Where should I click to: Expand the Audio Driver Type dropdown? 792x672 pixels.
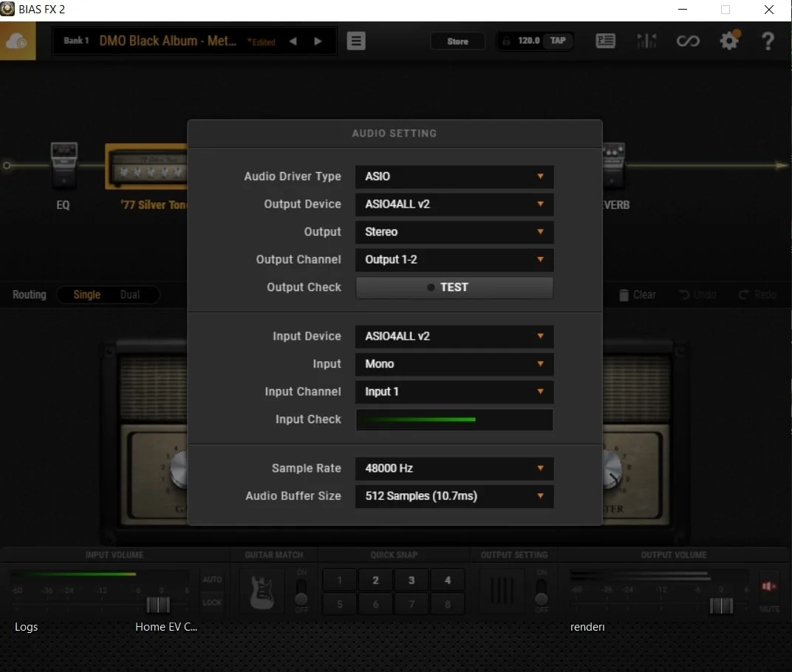click(x=454, y=176)
